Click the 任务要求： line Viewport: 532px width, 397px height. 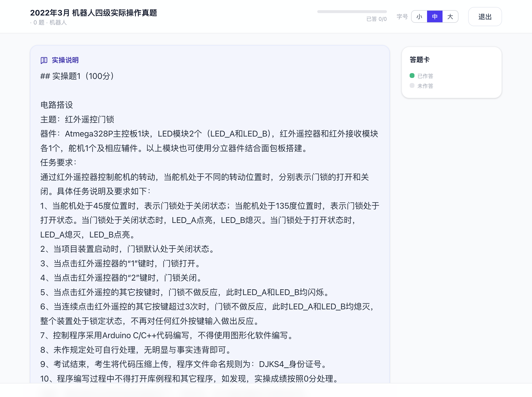pyautogui.click(x=59, y=162)
